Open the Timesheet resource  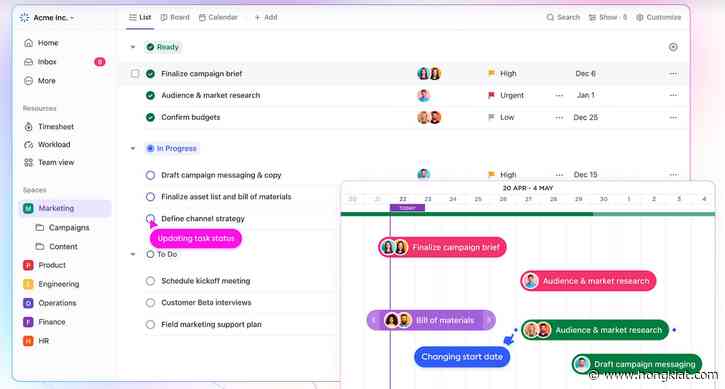tap(49, 126)
